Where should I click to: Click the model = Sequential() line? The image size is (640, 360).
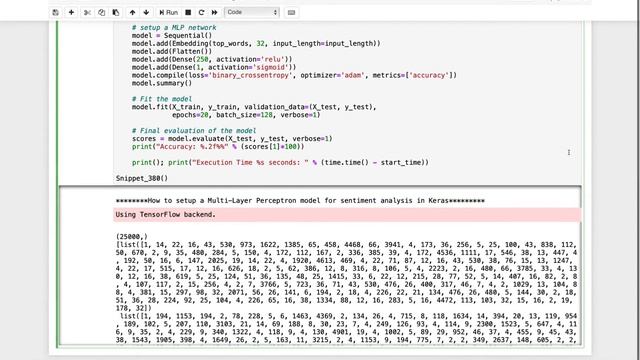172,36
